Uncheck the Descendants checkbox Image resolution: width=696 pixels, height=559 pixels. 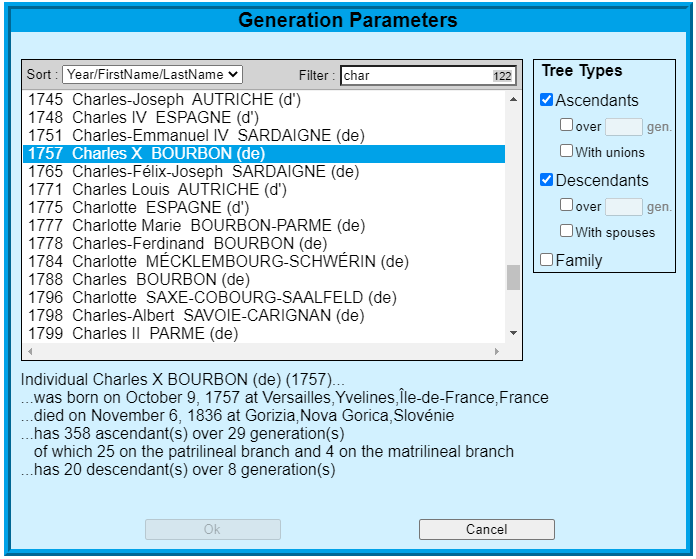546,180
